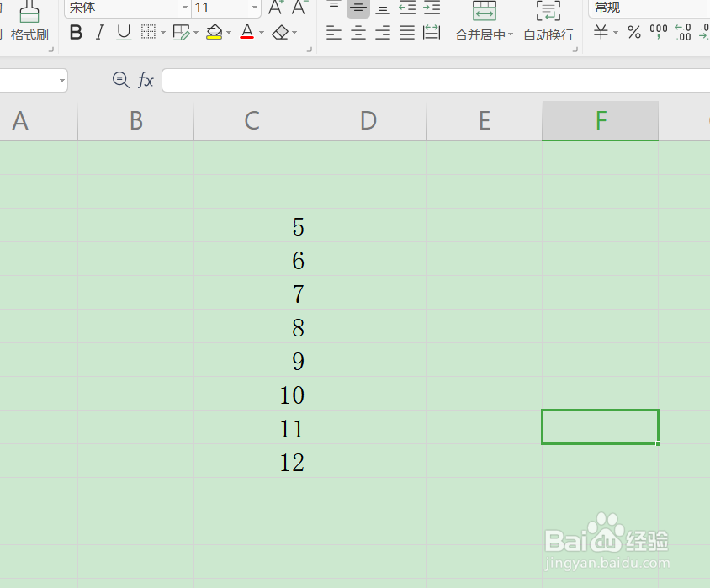This screenshot has height=588, width=710.
Task: Click the fx insert function icon
Action: click(146, 80)
